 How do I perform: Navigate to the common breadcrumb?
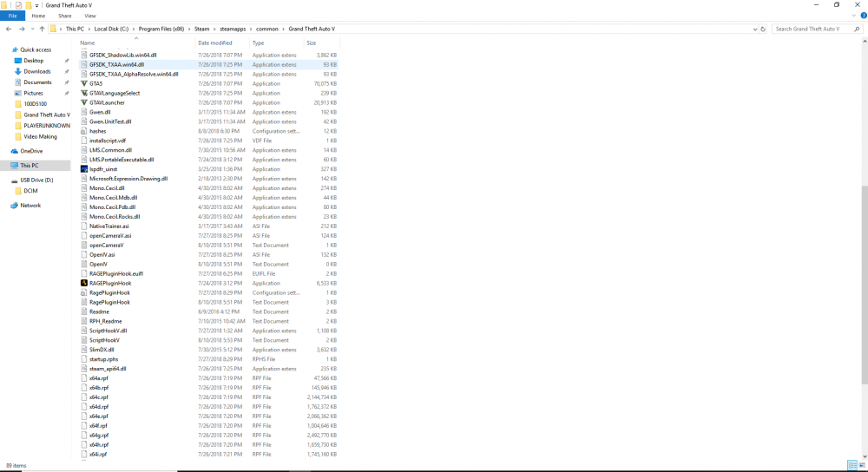tap(266, 29)
